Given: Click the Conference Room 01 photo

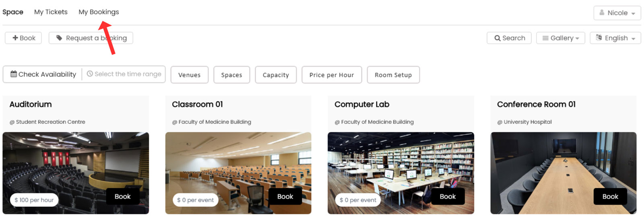Looking at the screenshot, I should [563, 173].
